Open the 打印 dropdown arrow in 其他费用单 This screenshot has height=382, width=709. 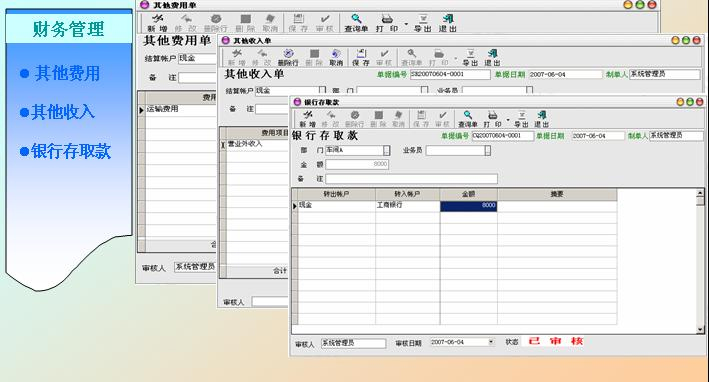[406, 24]
